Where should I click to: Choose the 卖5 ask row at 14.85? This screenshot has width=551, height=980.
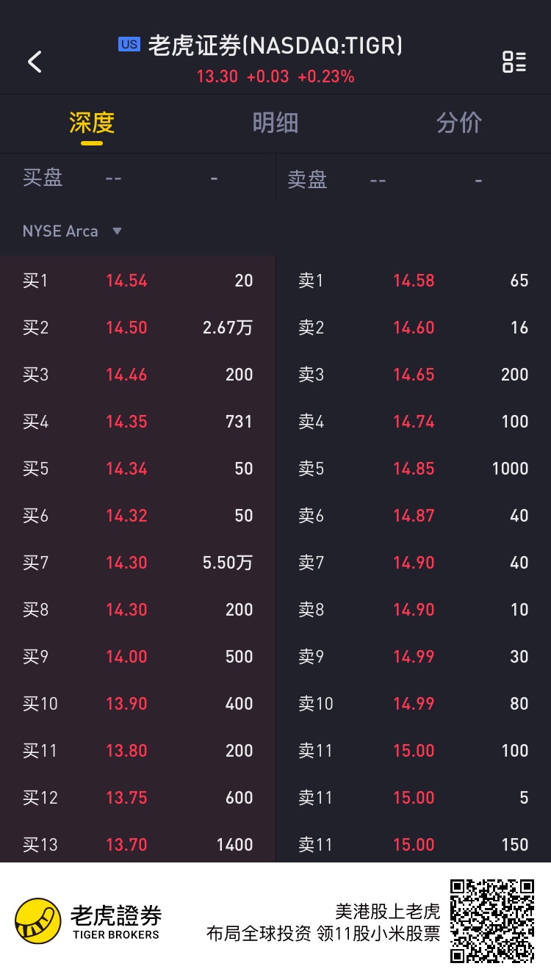coord(413,469)
